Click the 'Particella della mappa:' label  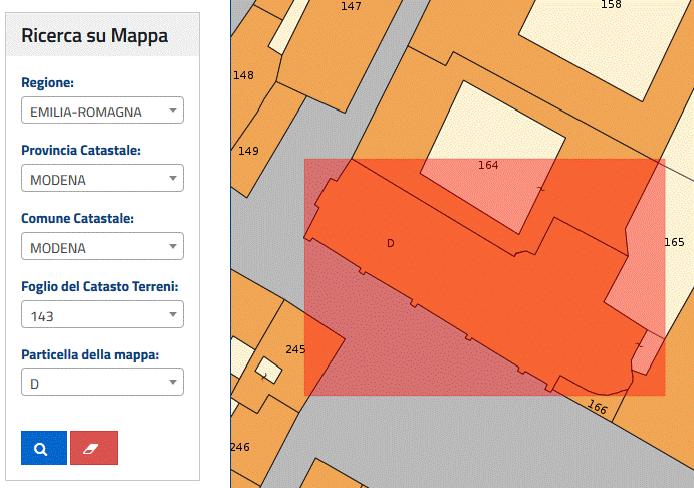click(x=90, y=354)
